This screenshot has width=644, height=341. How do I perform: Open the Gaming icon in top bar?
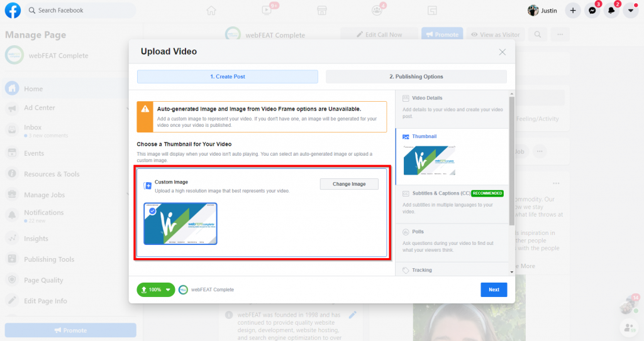(x=432, y=11)
